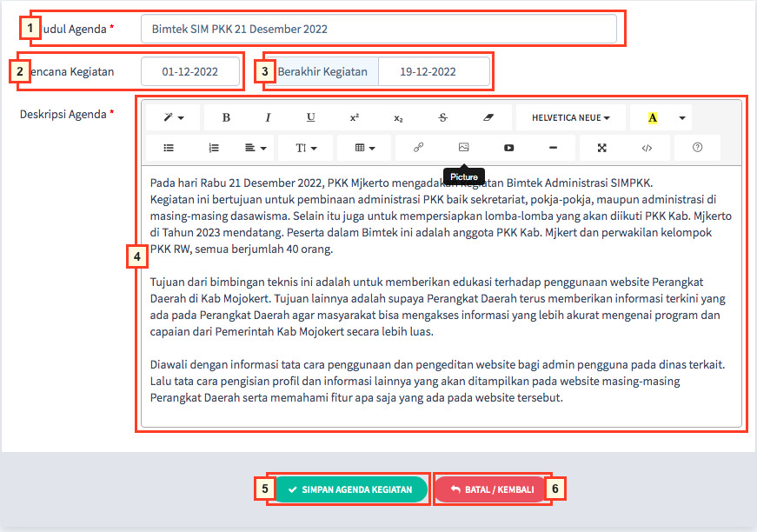The width and height of the screenshot is (757, 532).
Task: Toggle bold formatting
Action: tap(225, 116)
